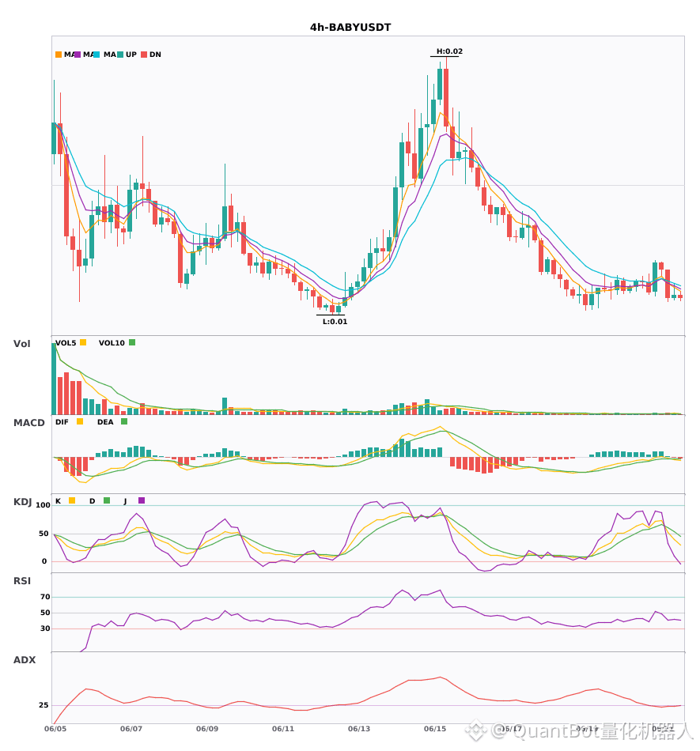Click the purple J legend swatch

click(142, 500)
